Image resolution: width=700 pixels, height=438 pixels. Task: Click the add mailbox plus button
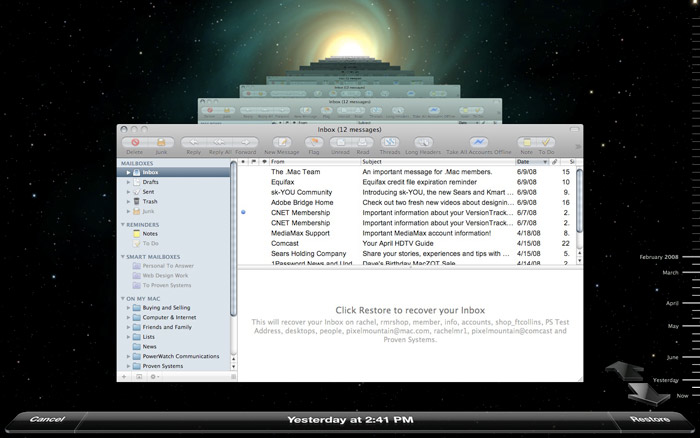click(x=124, y=377)
